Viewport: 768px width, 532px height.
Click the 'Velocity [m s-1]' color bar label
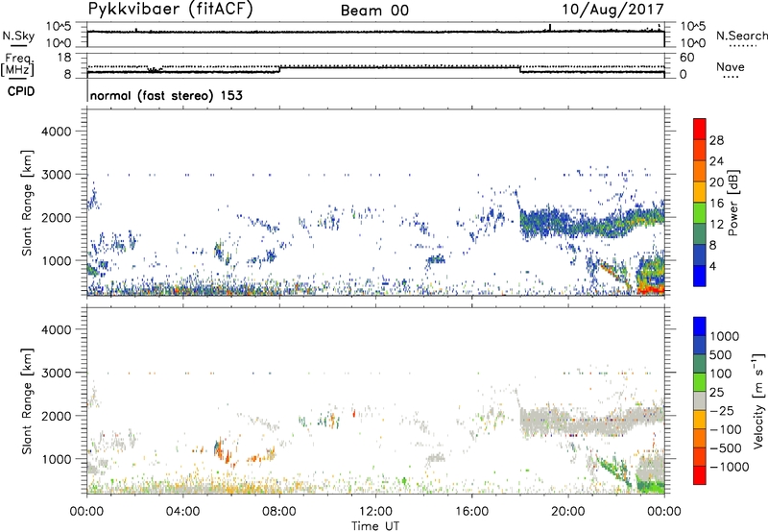click(758, 400)
